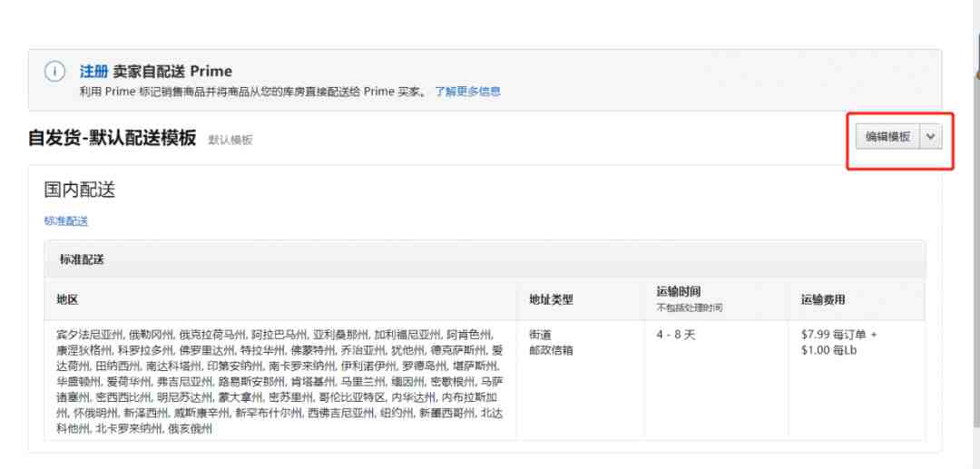Viewport: 980px width, 469px height.
Task: Click the 自发货-默认配送模板 title
Action: [x=113, y=138]
